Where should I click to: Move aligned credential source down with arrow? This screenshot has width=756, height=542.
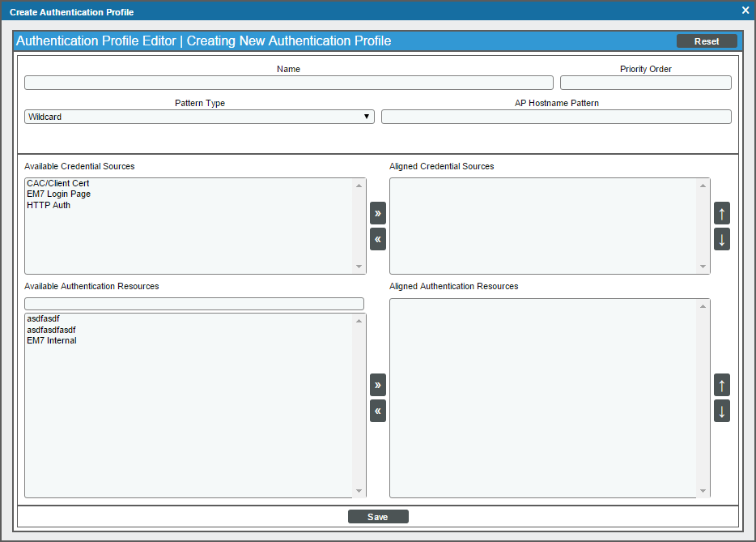[x=721, y=239]
